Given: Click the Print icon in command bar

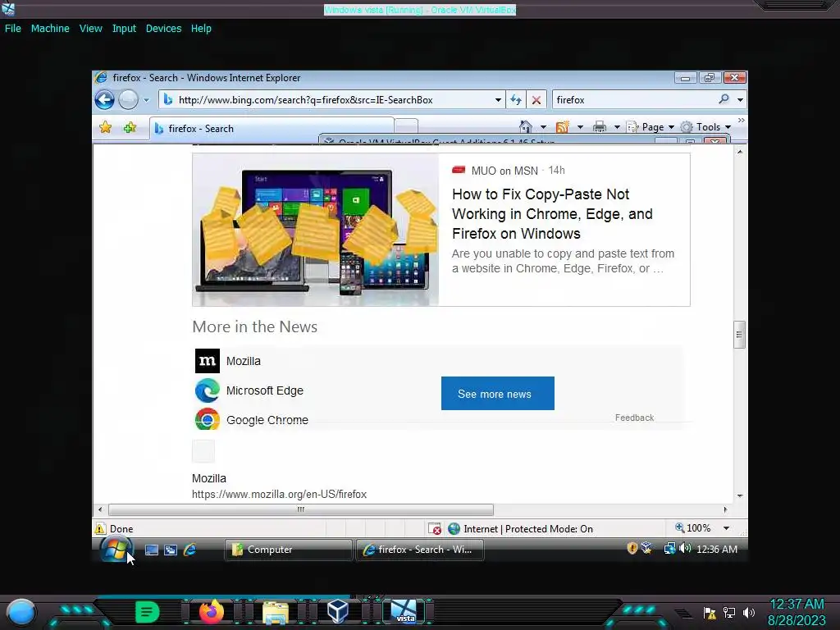Looking at the screenshot, I should [x=600, y=127].
